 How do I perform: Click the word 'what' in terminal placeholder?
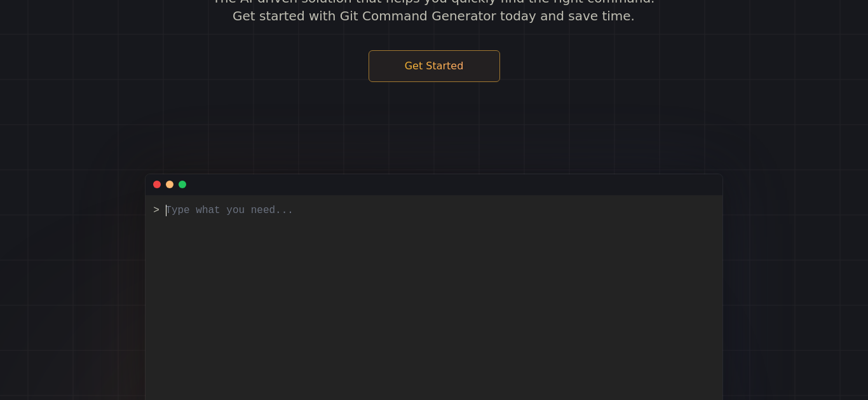click(x=208, y=210)
